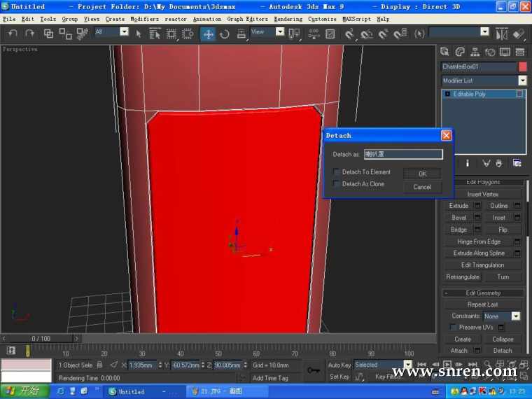532x399 pixels.
Task: Toggle the Selection Lock padlock
Action: point(99,365)
